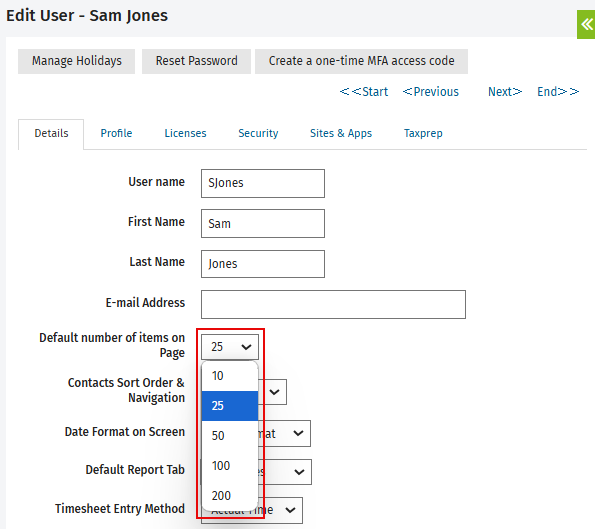The image size is (595, 529).
Task: Open the Profile tab
Action: coord(116,134)
